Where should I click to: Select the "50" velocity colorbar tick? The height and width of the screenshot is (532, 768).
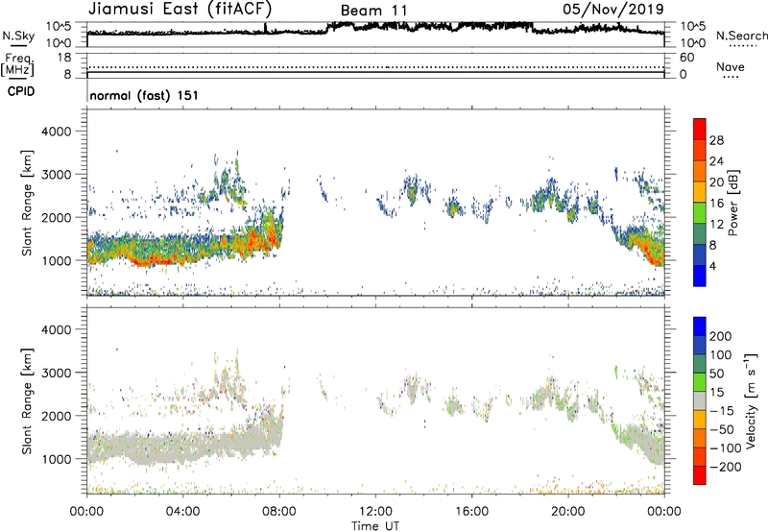716,374
